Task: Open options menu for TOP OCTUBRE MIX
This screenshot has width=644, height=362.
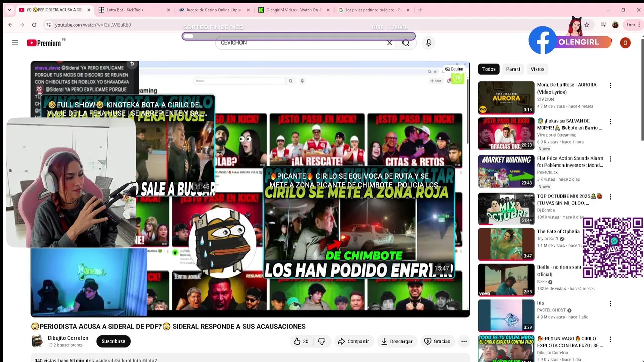Action: coord(610,197)
